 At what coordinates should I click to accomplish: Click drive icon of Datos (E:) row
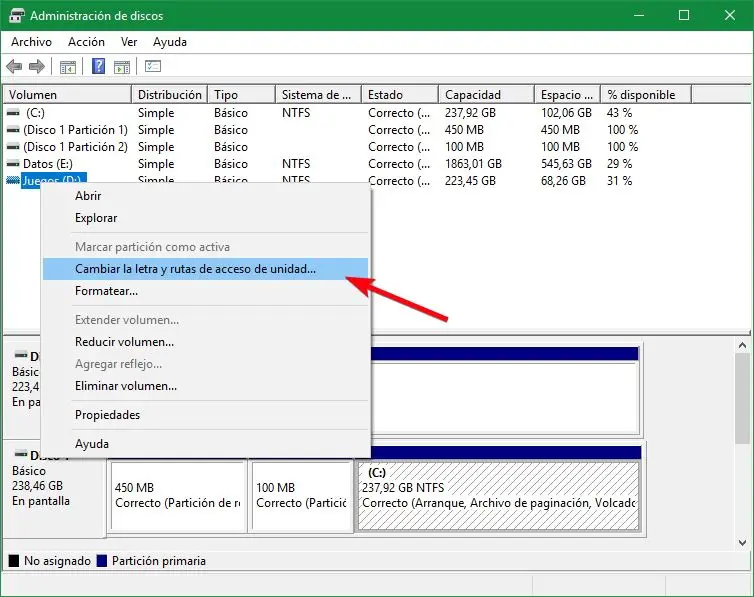(x=13, y=164)
